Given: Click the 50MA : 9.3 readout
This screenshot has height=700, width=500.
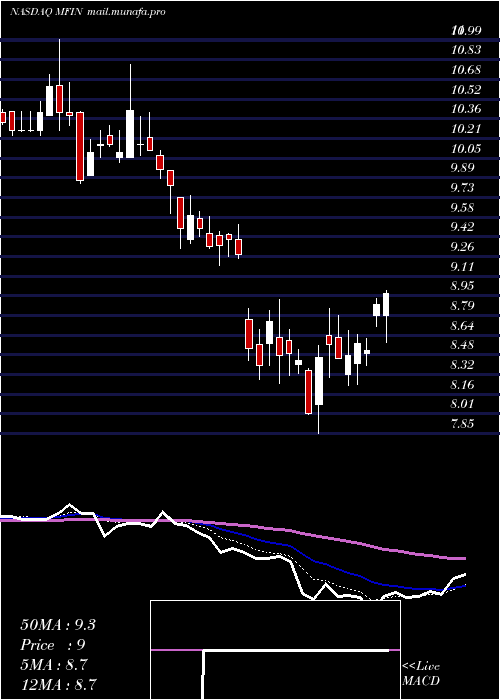Looking at the screenshot, I should click(x=58, y=625).
